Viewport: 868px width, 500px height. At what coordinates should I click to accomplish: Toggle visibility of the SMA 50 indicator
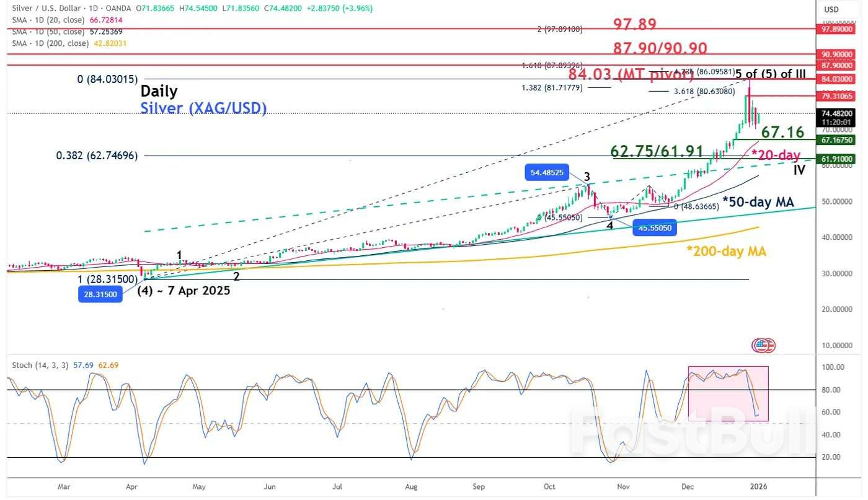pyautogui.click(x=50, y=32)
